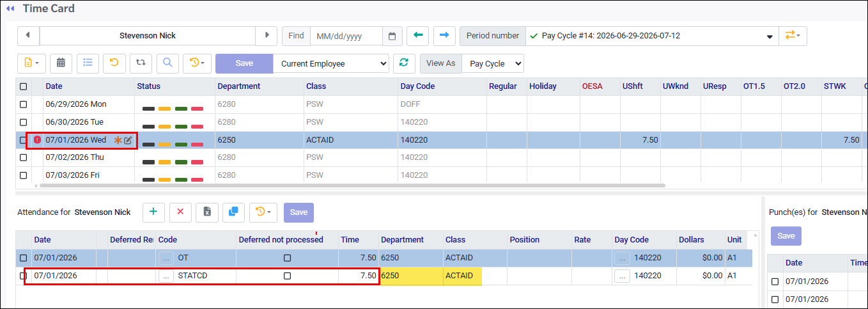Screen dimensions: 868x309
Task: Open the calendar date picker beside Find
Action: [x=392, y=36]
